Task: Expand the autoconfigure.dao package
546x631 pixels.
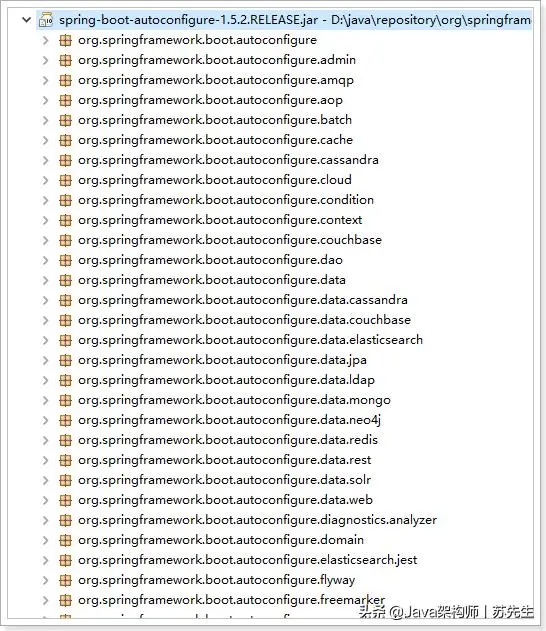Action: click(x=45, y=260)
